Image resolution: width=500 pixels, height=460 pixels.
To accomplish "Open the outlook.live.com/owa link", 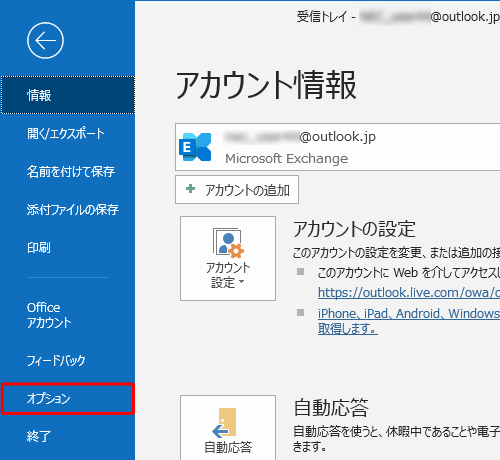I will 409,293.
